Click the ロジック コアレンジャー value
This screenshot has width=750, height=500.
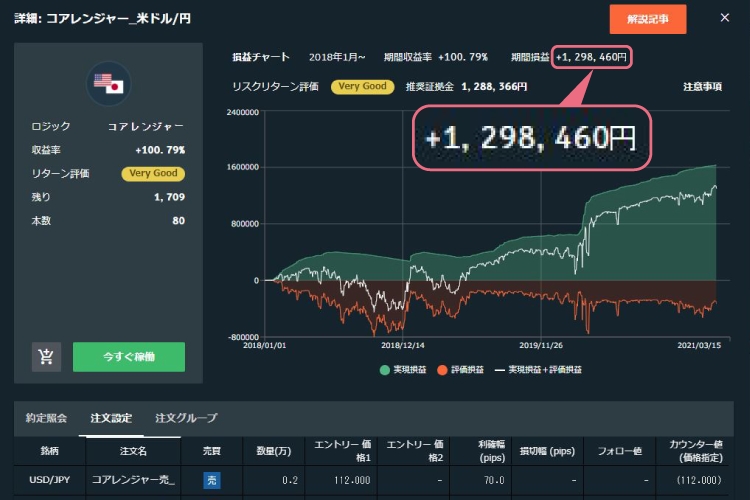tap(145, 126)
